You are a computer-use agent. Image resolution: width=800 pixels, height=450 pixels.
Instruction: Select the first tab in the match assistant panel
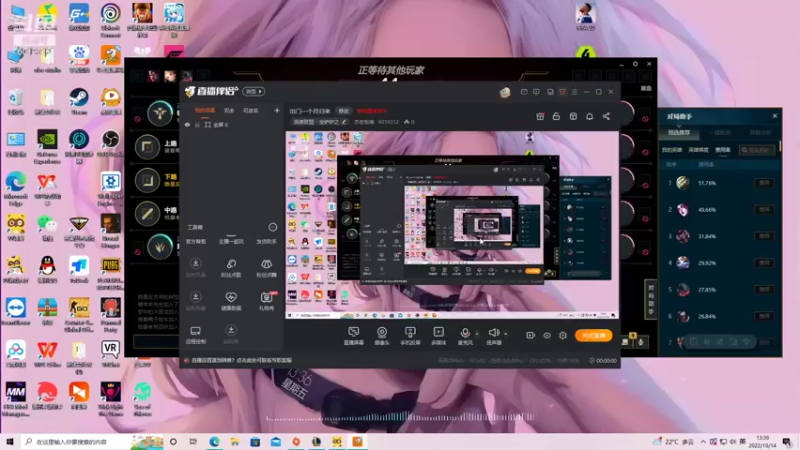(679, 132)
